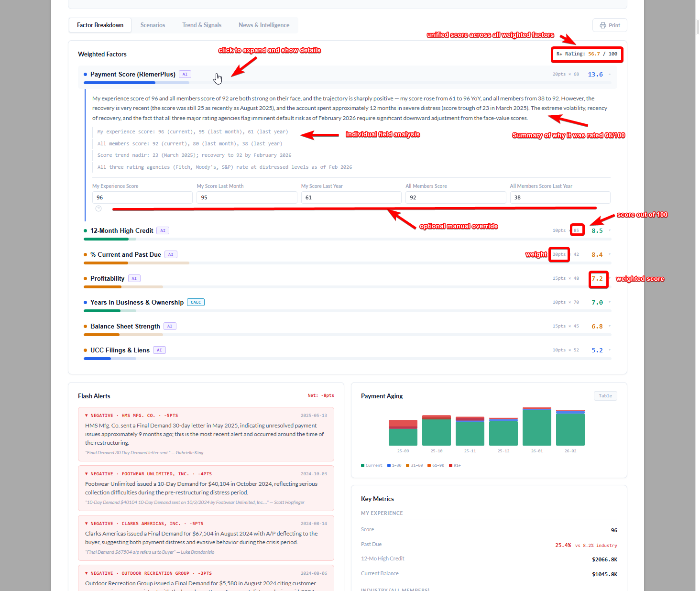Click the AI badge beside Profitability

click(x=134, y=278)
